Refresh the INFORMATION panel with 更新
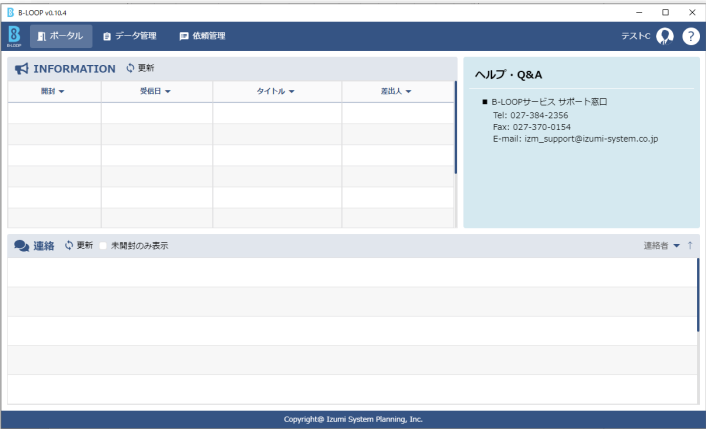This screenshot has width=706, height=429. point(140,68)
